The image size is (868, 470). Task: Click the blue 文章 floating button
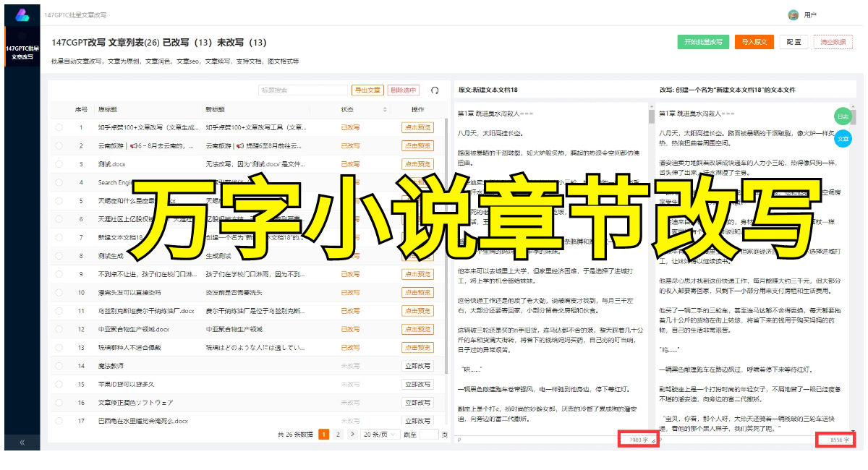[843, 138]
